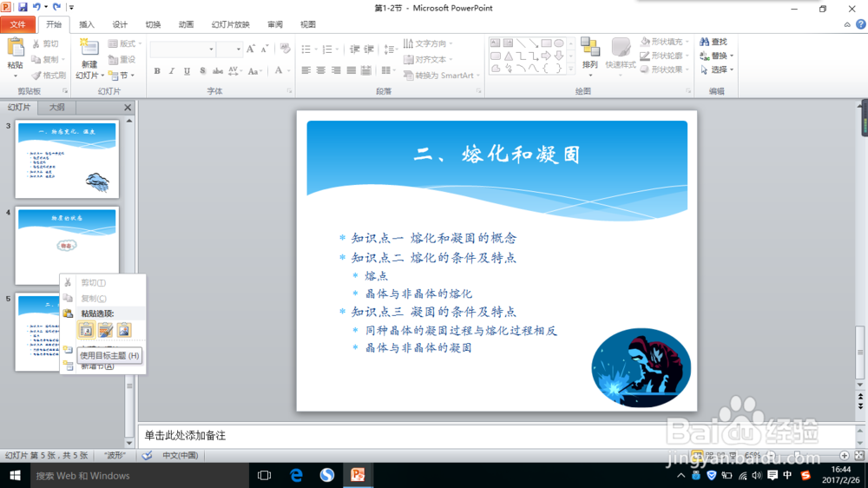Decrease font size with the smaller A icon
The width and height of the screenshot is (868, 488).
click(265, 49)
